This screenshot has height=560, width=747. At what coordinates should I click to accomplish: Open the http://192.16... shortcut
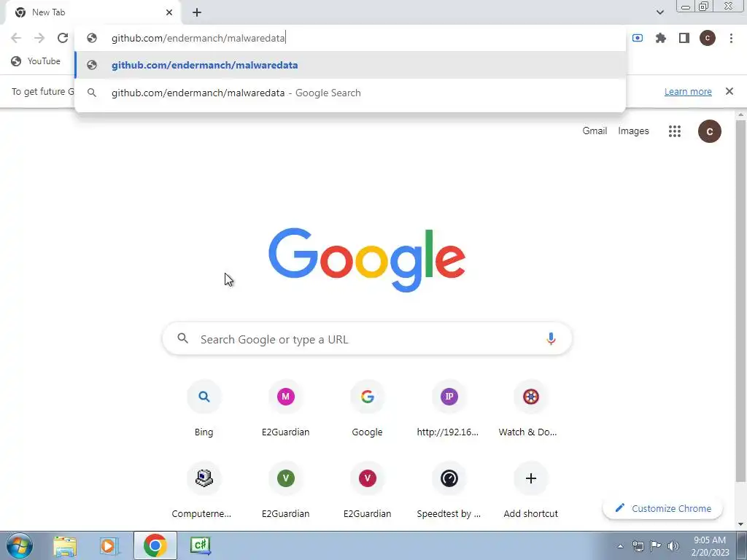[449, 409]
